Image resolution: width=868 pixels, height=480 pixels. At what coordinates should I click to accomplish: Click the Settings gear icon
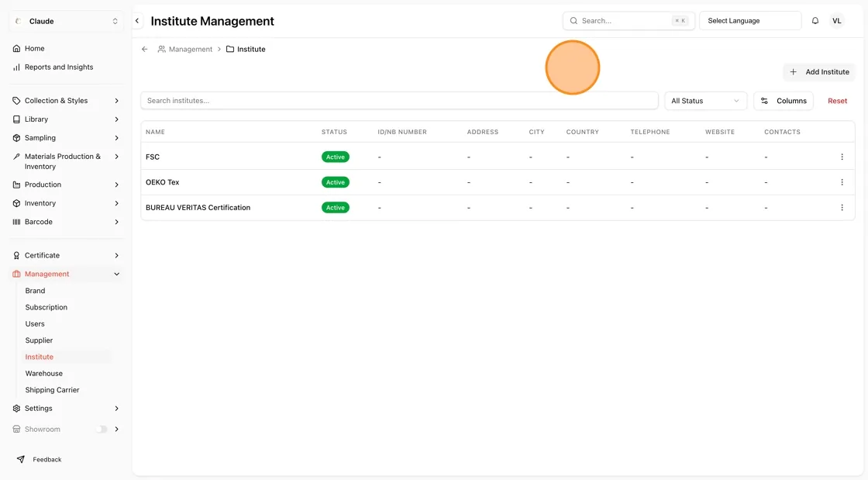tap(16, 409)
